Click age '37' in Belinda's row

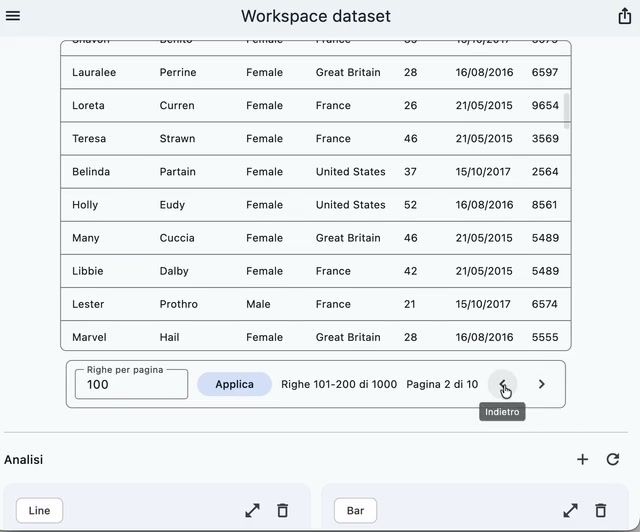point(411,171)
